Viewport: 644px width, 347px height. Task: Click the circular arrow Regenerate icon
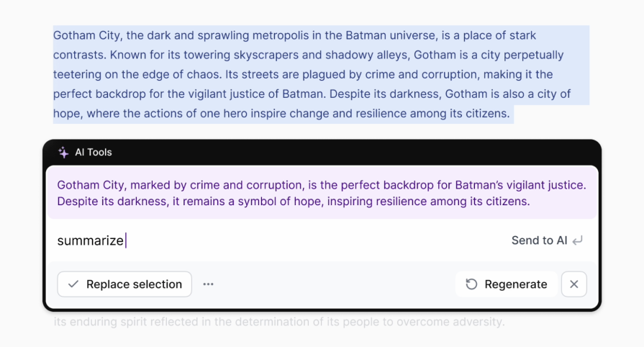coord(471,284)
